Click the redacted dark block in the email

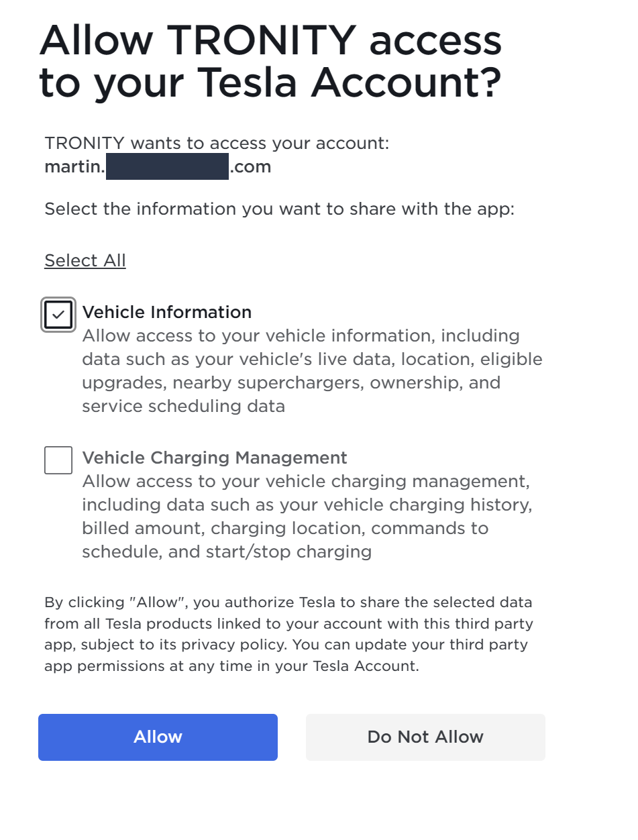167,166
